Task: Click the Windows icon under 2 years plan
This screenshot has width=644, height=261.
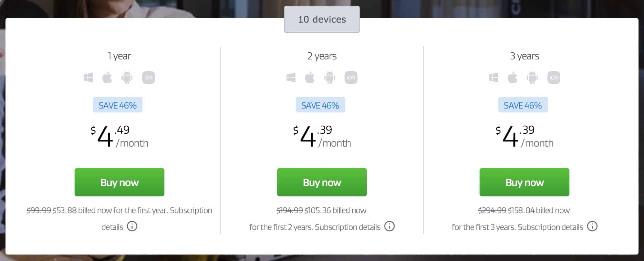Action: pyautogui.click(x=291, y=78)
